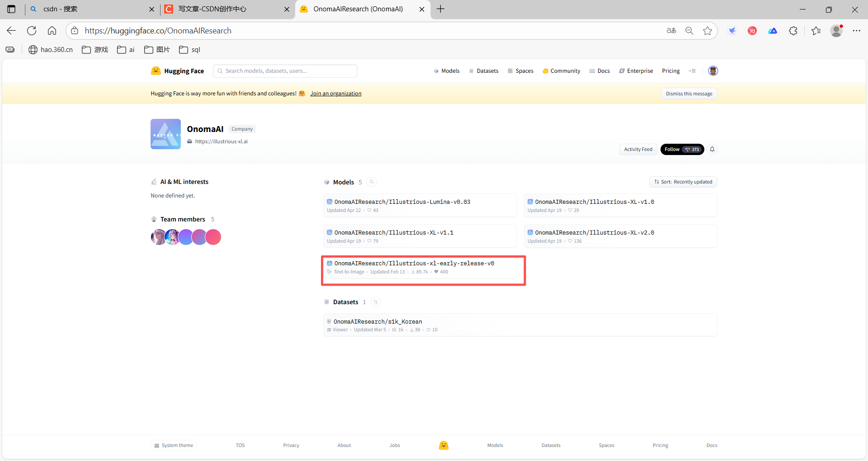Open Enterprise in the top navigation
The image size is (868, 461).
pyautogui.click(x=636, y=71)
